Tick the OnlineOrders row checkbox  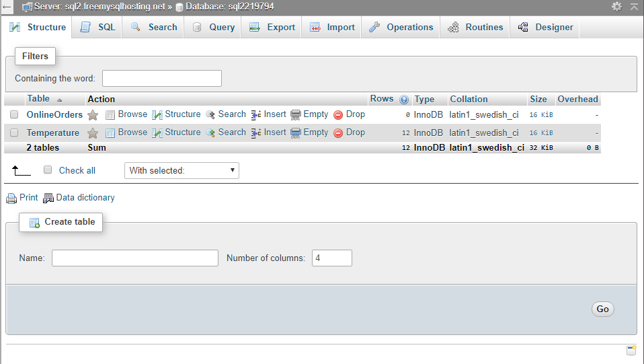(x=14, y=114)
